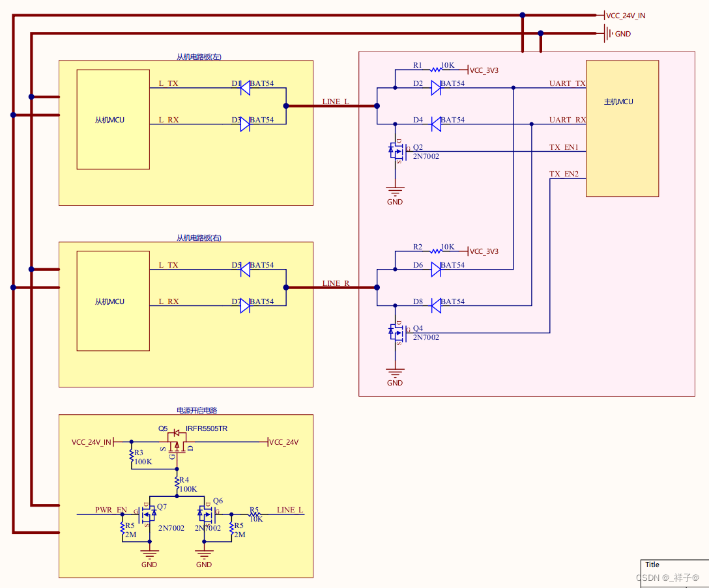The image size is (709, 588).
Task: Select L_RX label in right slave board
Action: 168,301
